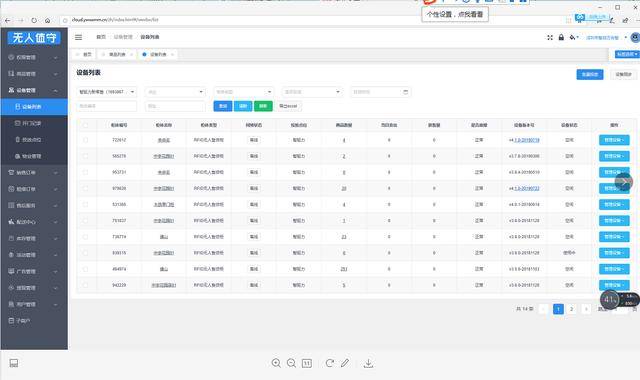Click the zoom out magnifier in viewer toolbar
The image size is (640, 380).
tap(291, 363)
